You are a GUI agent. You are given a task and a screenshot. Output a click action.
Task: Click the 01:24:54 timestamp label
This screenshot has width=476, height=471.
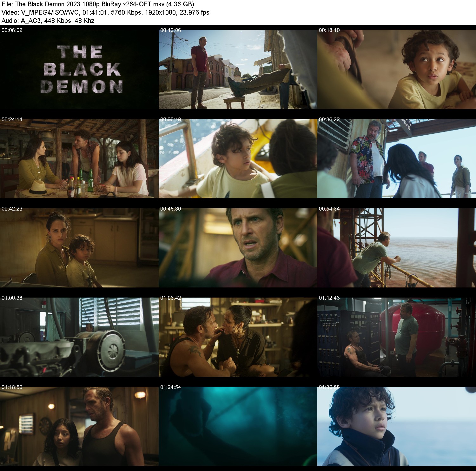click(171, 387)
